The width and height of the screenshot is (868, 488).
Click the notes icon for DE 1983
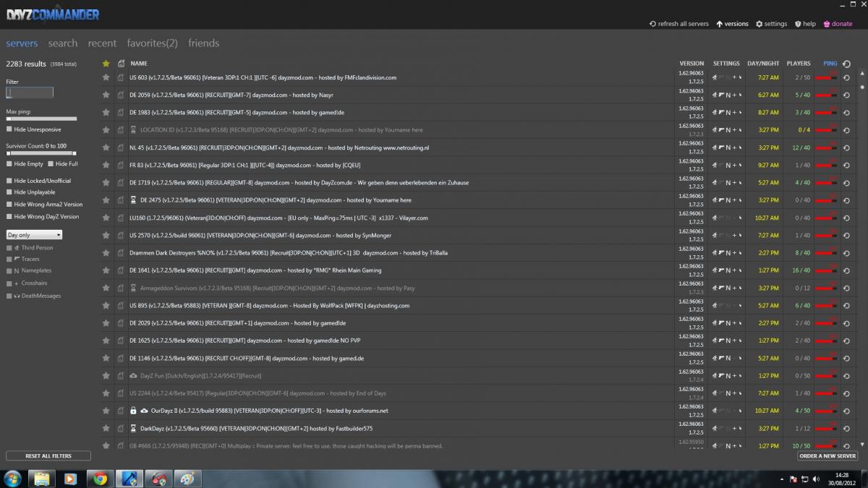[x=121, y=113]
